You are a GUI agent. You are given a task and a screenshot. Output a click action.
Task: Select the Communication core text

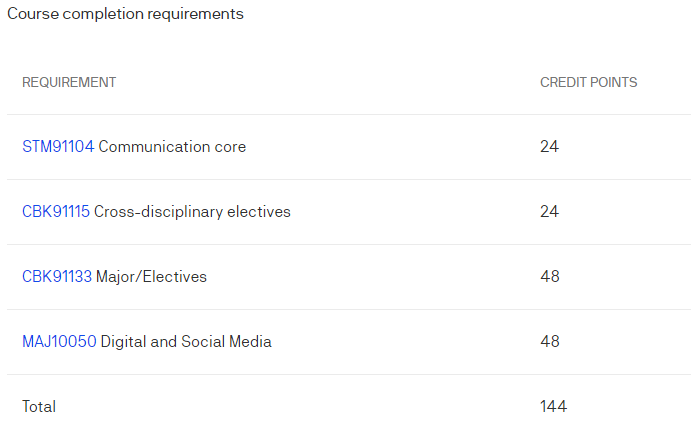(172, 147)
